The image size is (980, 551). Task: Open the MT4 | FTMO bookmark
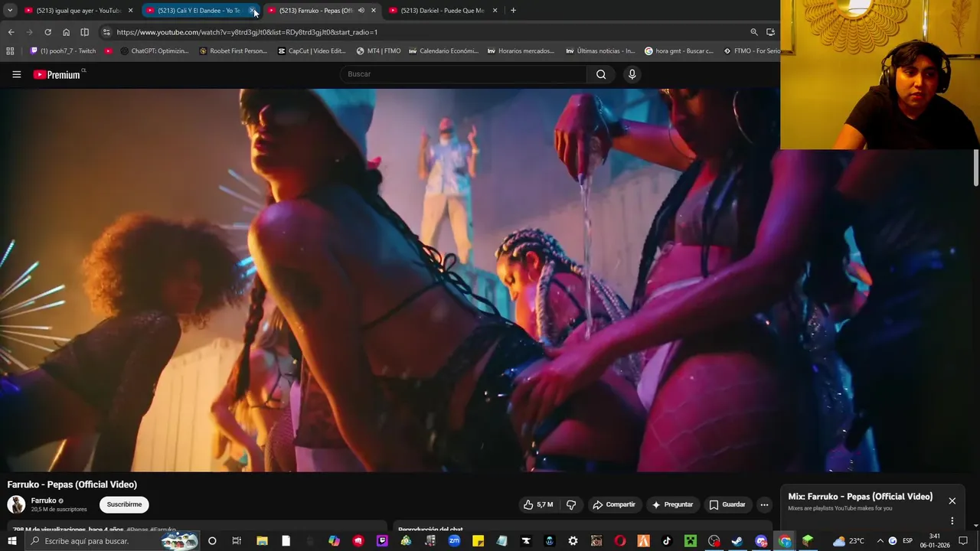point(378,51)
